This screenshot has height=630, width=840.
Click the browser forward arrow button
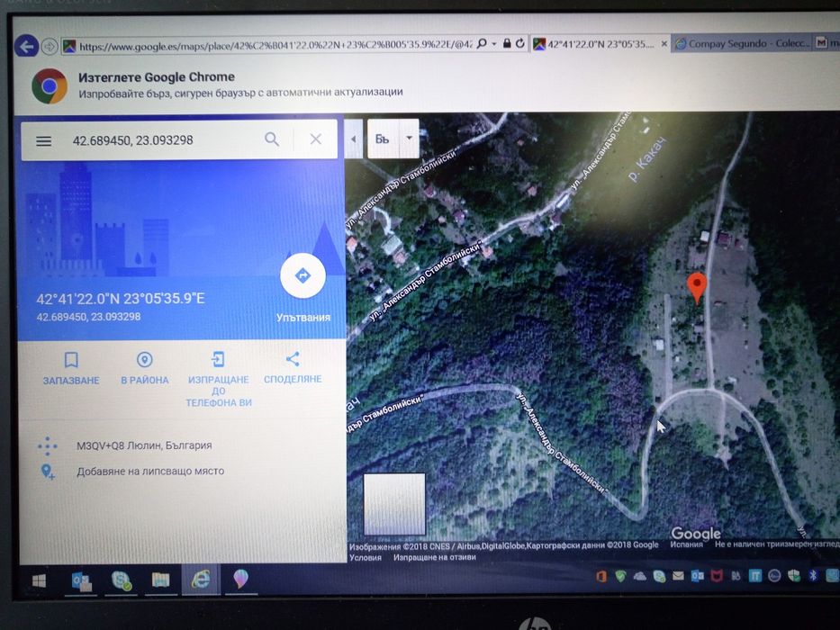click(x=50, y=47)
